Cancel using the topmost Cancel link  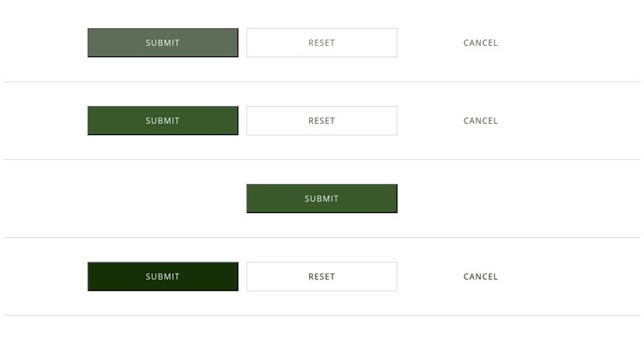click(x=481, y=43)
